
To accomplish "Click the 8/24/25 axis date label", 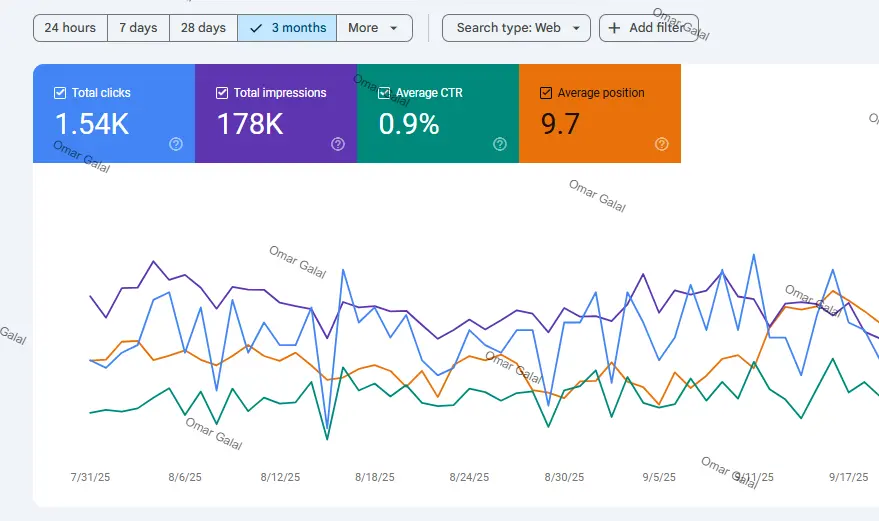I will click(469, 477).
